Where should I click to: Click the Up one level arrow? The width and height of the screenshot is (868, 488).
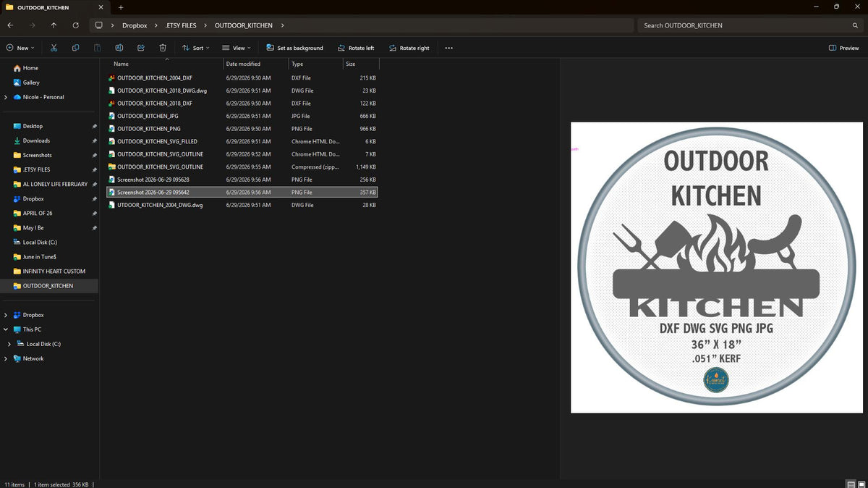coord(54,25)
